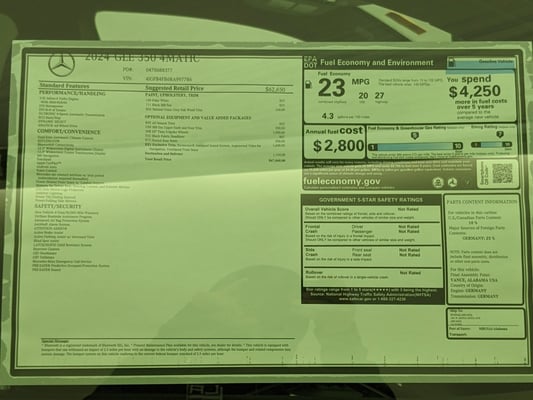Click the EPA seal next to fueleconomy.gov
Image resolution: width=533 pixels, height=400 pixels.
pyautogui.click(x=438, y=182)
